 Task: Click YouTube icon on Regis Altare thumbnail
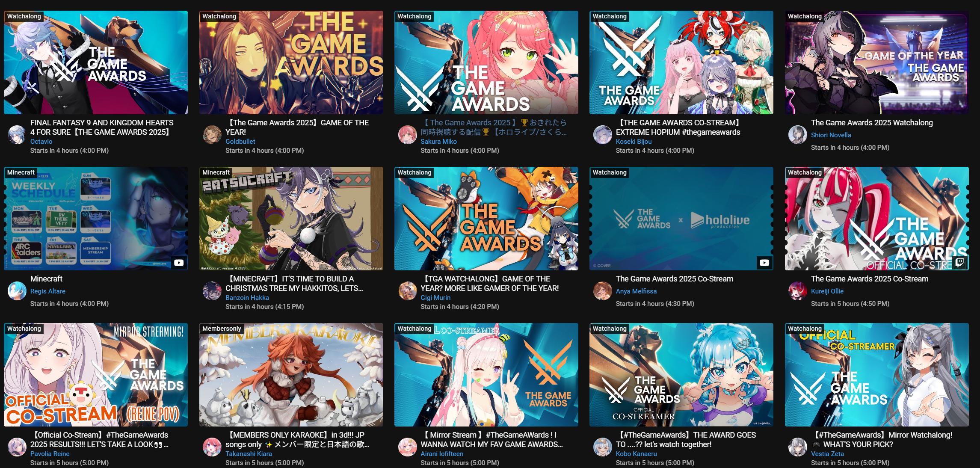(179, 263)
